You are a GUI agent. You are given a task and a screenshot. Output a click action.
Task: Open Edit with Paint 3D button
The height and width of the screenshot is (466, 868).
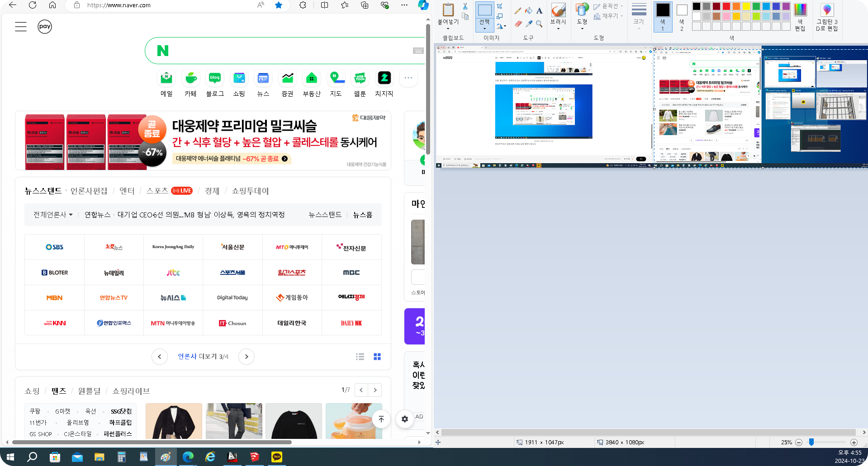pos(827,17)
